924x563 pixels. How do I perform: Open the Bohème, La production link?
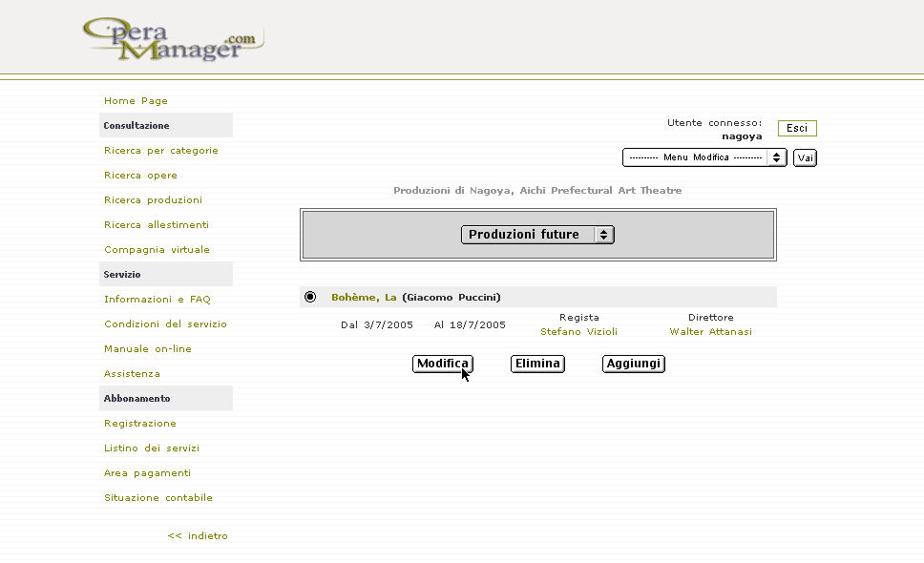[x=364, y=297]
